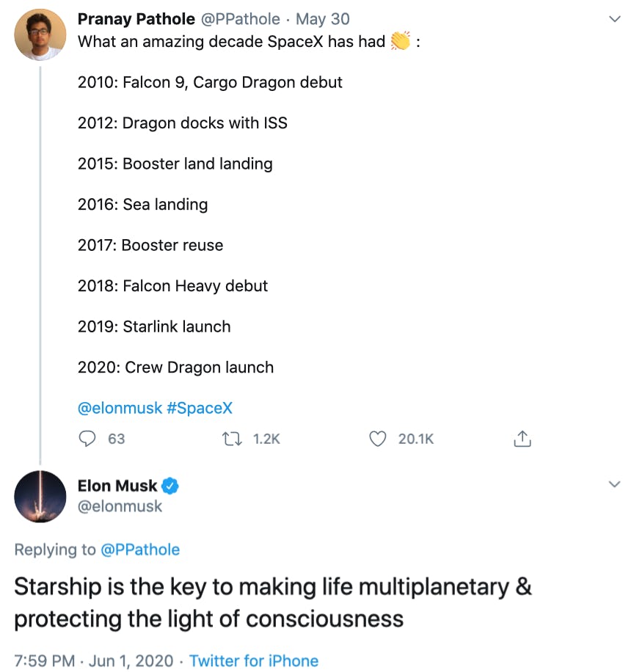The width and height of the screenshot is (634, 672).
Task: Open the 'Twitter for iPhone' source link
Action: click(x=254, y=660)
